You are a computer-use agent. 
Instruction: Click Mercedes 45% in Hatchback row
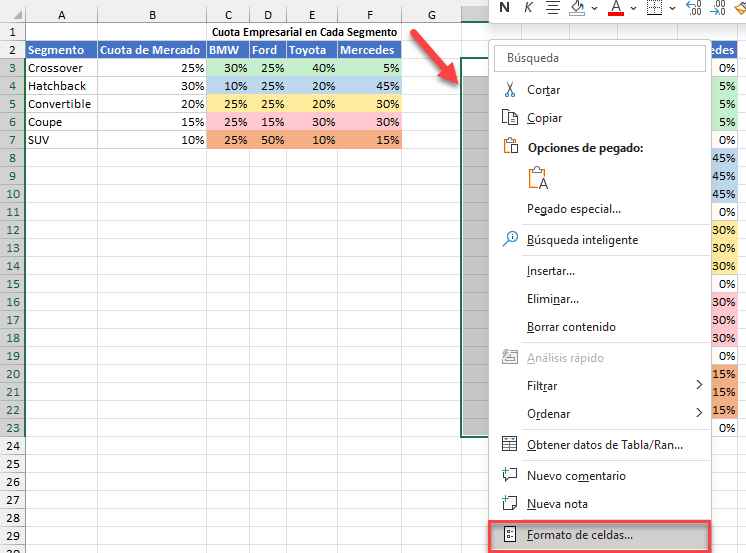pos(370,86)
